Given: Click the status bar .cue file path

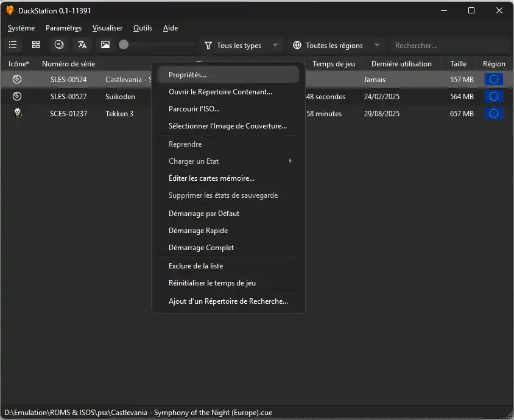Looking at the screenshot, I should [x=138, y=413].
